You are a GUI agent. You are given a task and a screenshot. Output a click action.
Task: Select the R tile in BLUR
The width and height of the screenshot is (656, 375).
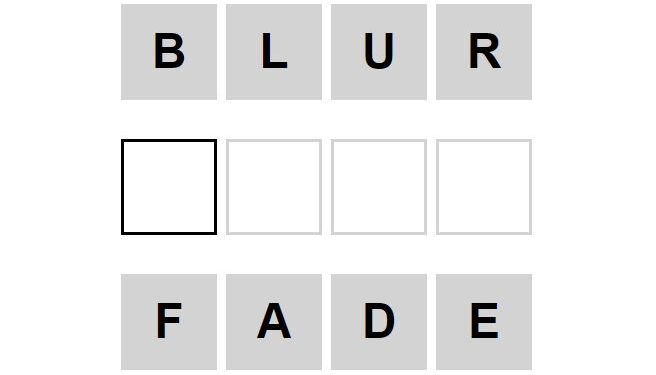pyautogui.click(x=484, y=52)
